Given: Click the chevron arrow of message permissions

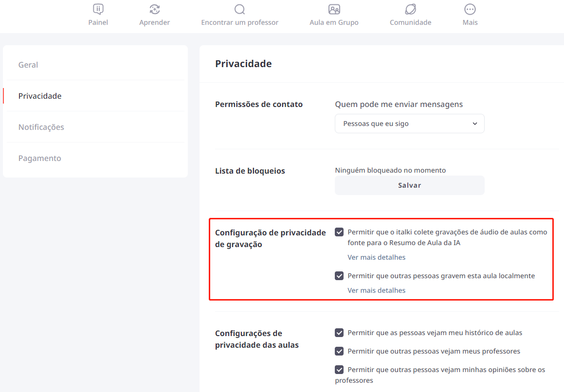Looking at the screenshot, I should point(475,124).
